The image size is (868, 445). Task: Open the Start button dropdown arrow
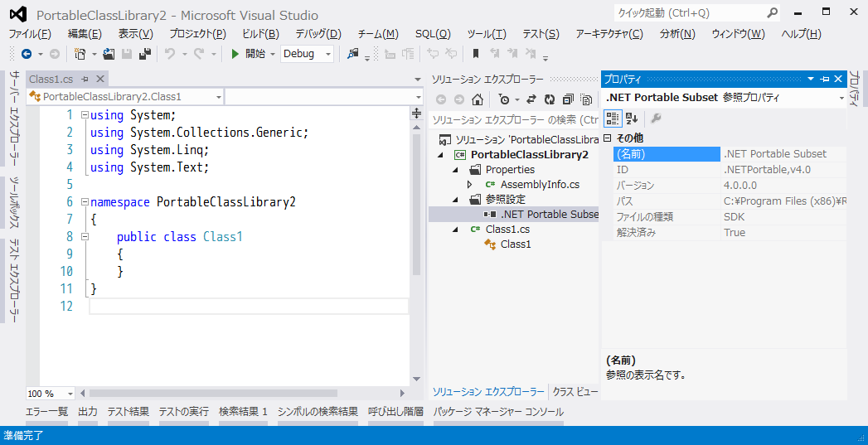[x=273, y=54]
